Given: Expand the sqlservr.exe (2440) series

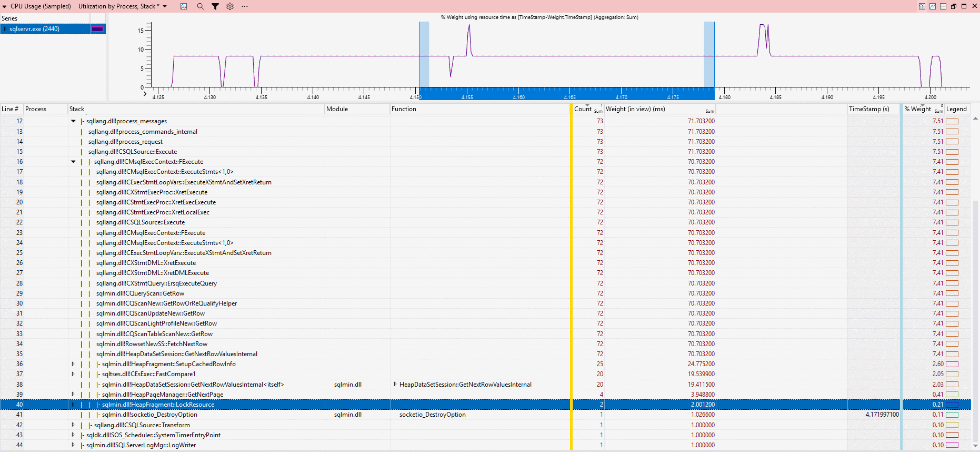Looking at the screenshot, I should 5,29.
